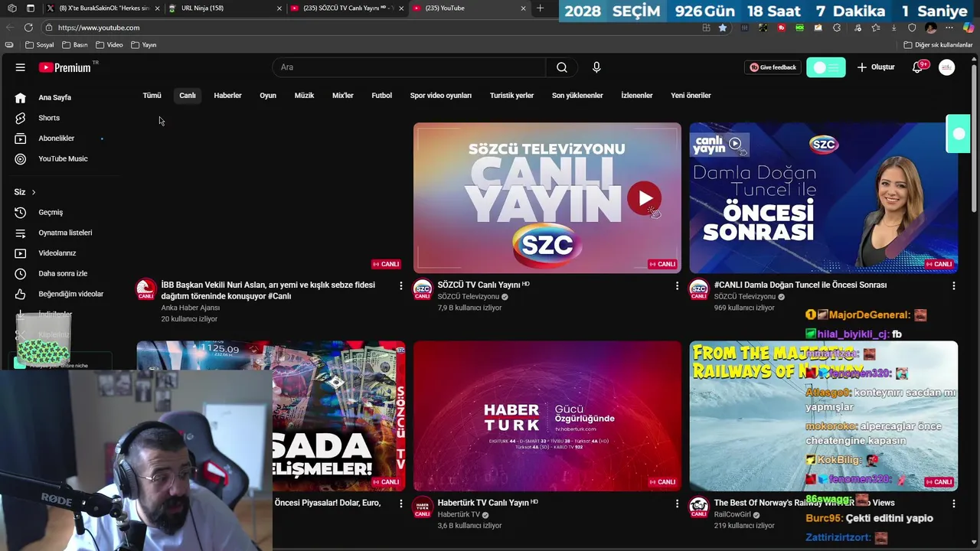Open a new browser tab
The image size is (980, 551).
(541, 8)
